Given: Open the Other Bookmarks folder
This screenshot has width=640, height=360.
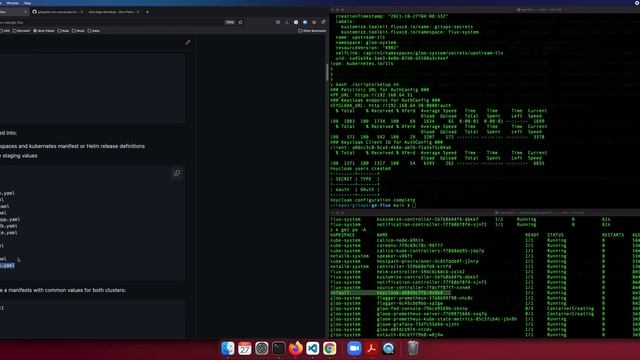Looking at the screenshot, I should [x=312, y=31].
